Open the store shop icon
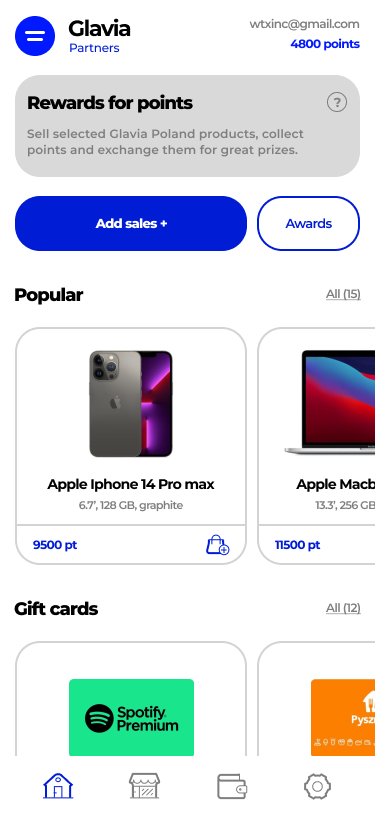The image size is (375, 815). coord(144,785)
